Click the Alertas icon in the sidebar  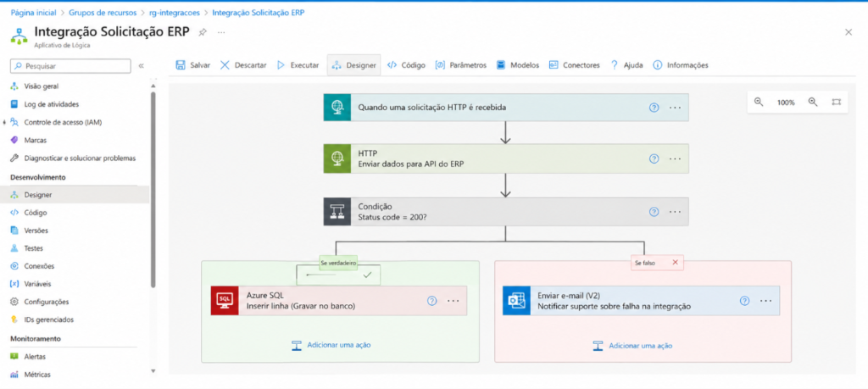(x=14, y=356)
